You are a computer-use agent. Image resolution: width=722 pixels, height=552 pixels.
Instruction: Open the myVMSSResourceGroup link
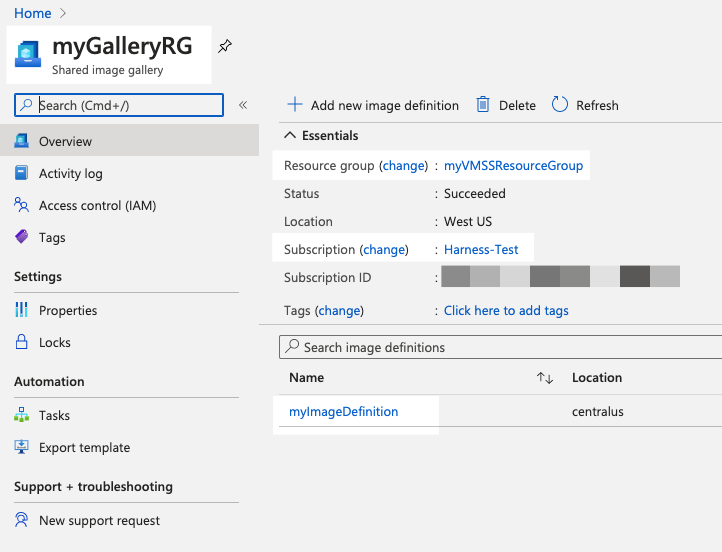pyautogui.click(x=513, y=166)
